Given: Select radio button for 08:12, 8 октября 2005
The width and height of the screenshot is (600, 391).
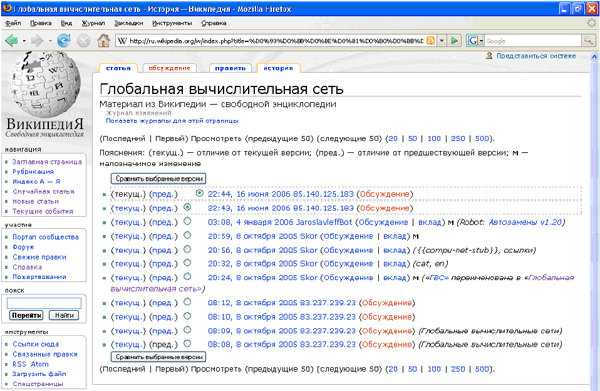Looking at the screenshot, I should (x=187, y=302).
